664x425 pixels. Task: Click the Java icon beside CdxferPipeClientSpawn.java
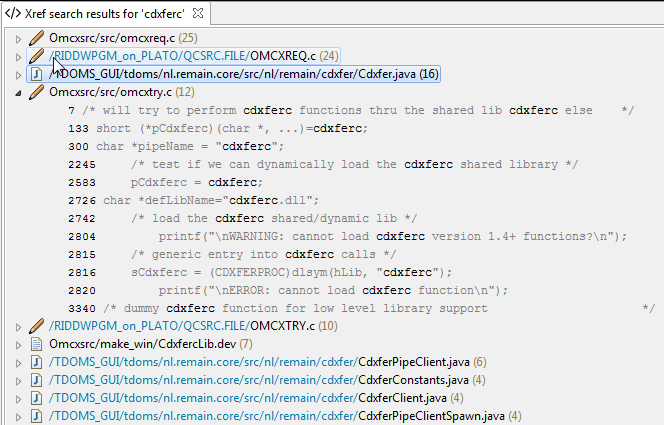point(37,416)
